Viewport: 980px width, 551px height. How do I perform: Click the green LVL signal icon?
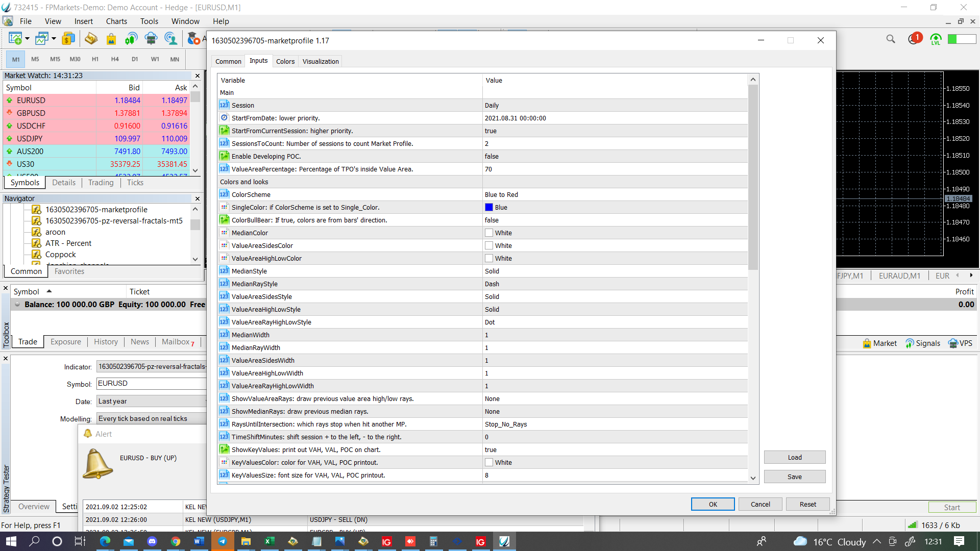[936, 39]
